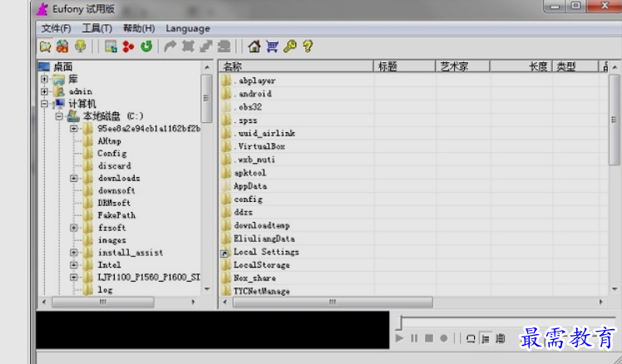Expand the downloads folder node

coord(73,178)
